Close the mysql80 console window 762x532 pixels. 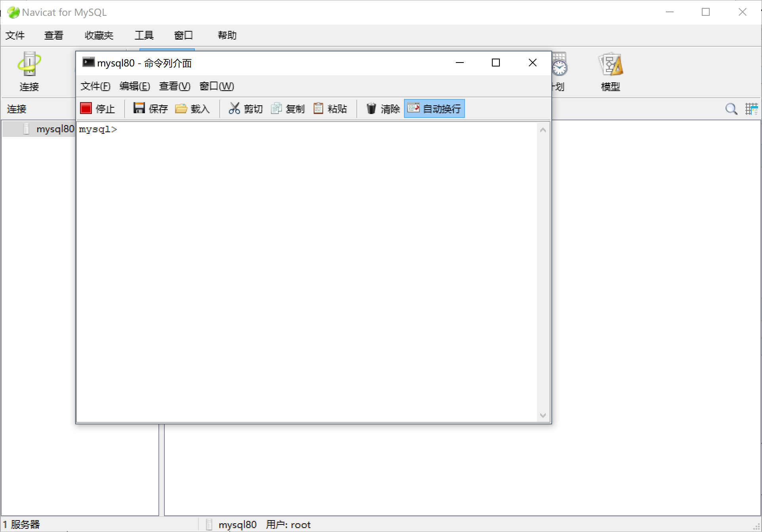pyautogui.click(x=533, y=63)
